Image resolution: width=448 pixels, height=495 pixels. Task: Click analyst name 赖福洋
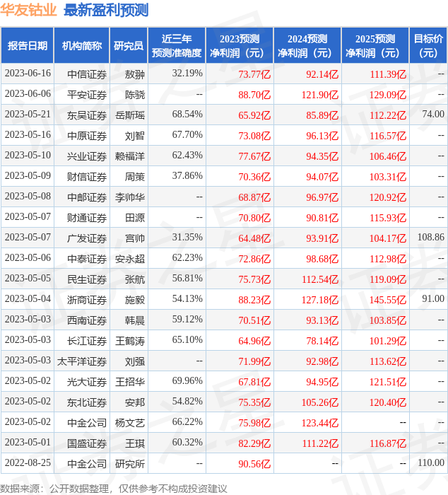(130, 156)
